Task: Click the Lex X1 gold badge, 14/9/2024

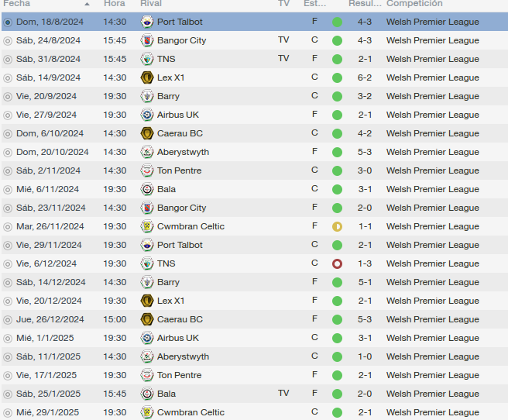Action: [x=147, y=77]
